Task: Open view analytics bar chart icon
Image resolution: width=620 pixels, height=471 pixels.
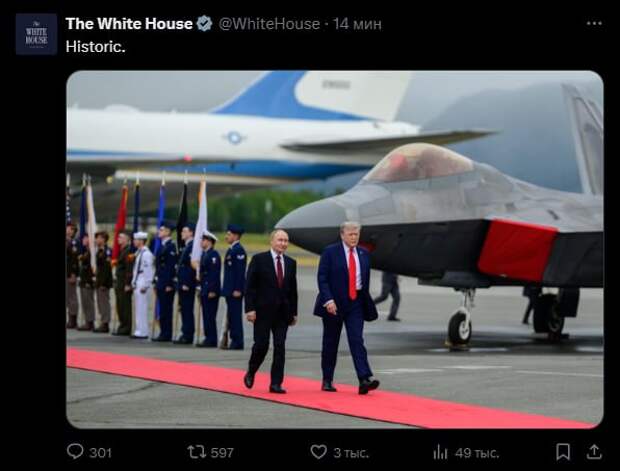Action: [x=440, y=452]
